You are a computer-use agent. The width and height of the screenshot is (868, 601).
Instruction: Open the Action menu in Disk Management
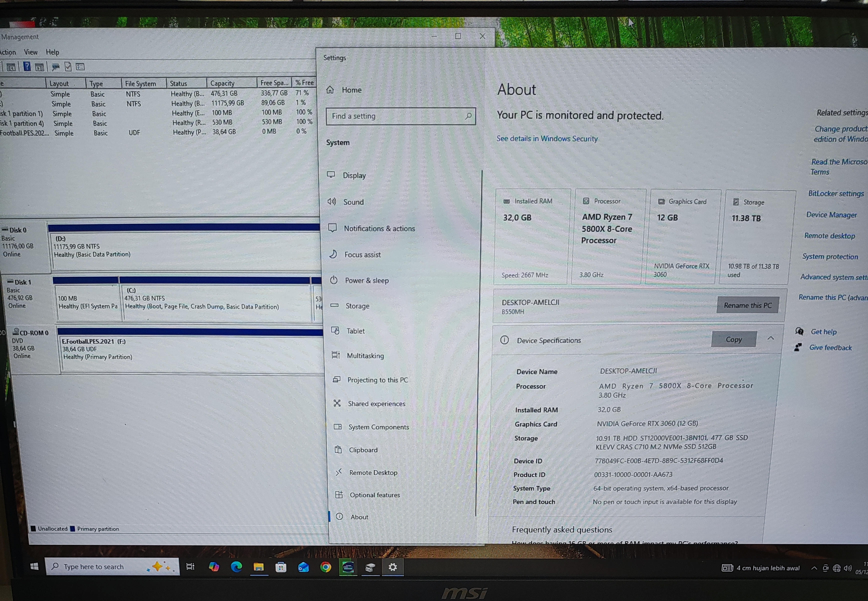click(7, 52)
